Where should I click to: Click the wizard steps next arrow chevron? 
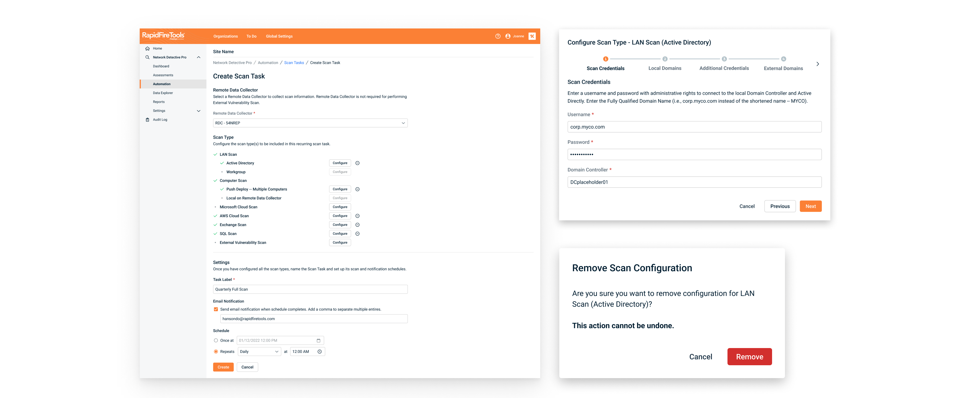pyautogui.click(x=817, y=64)
